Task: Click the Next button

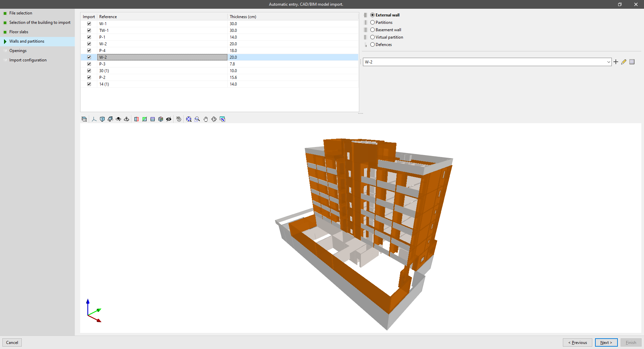Action: 606,342
